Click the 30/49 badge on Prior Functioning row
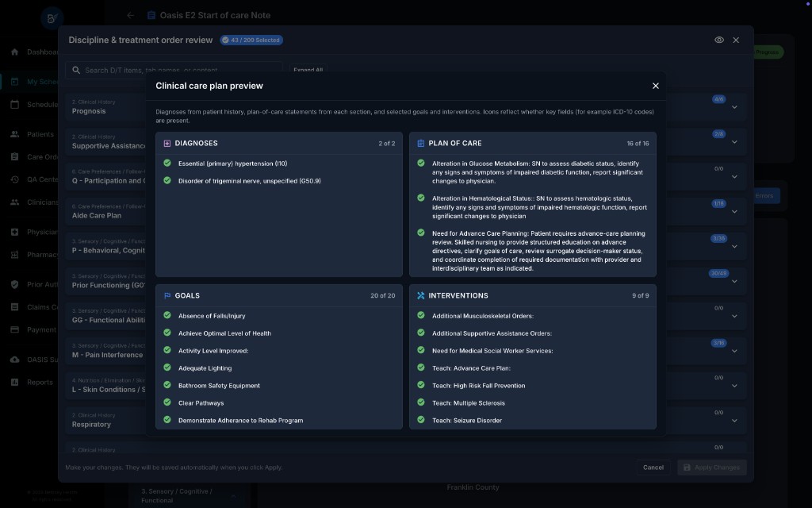This screenshot has height=508, width=812. [718, 273]
